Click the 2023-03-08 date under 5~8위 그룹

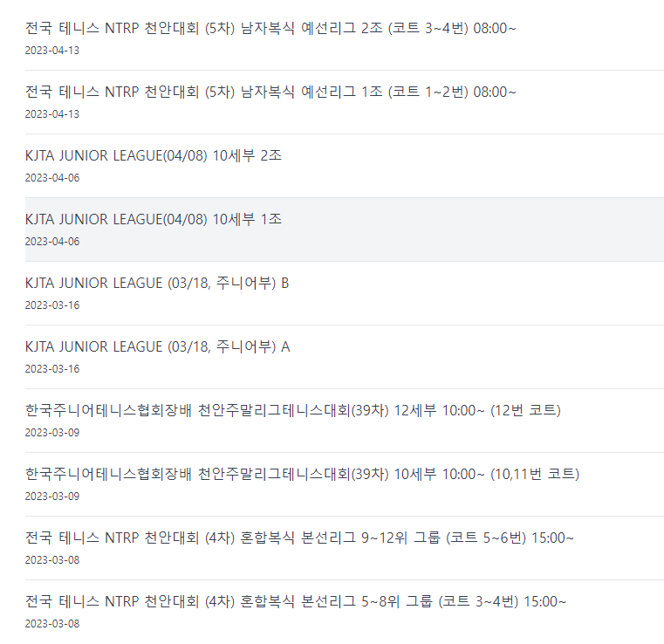point(52,624)
